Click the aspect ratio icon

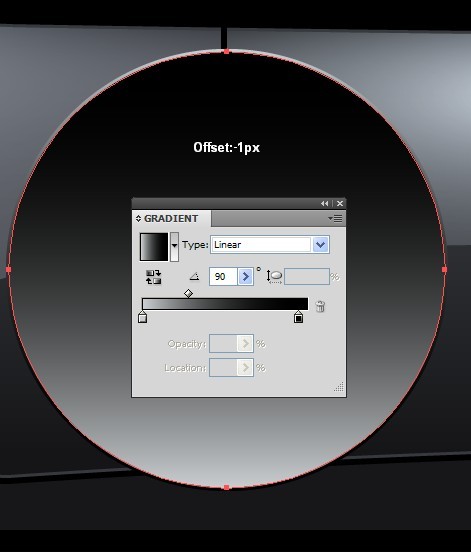click(x=274, y=277)
